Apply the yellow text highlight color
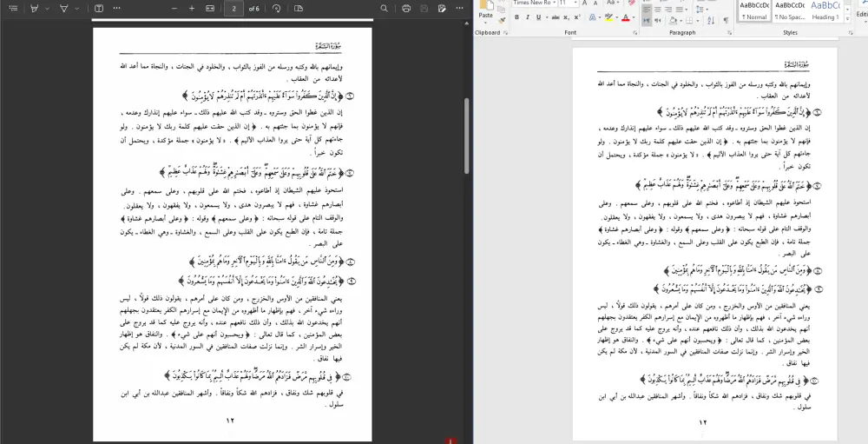The height and width of the screenshot is (444, 868). [608, 17]
